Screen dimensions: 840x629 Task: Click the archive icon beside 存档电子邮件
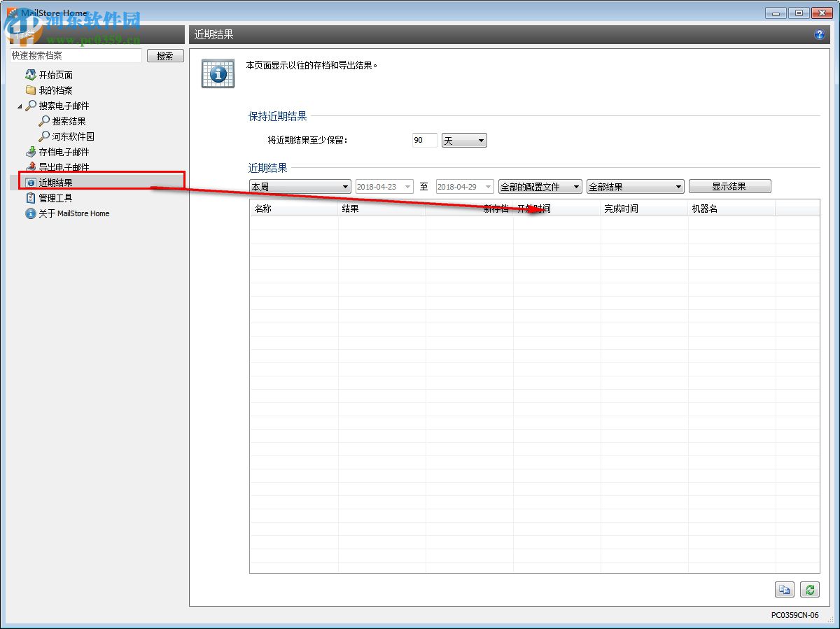point(31,152)
